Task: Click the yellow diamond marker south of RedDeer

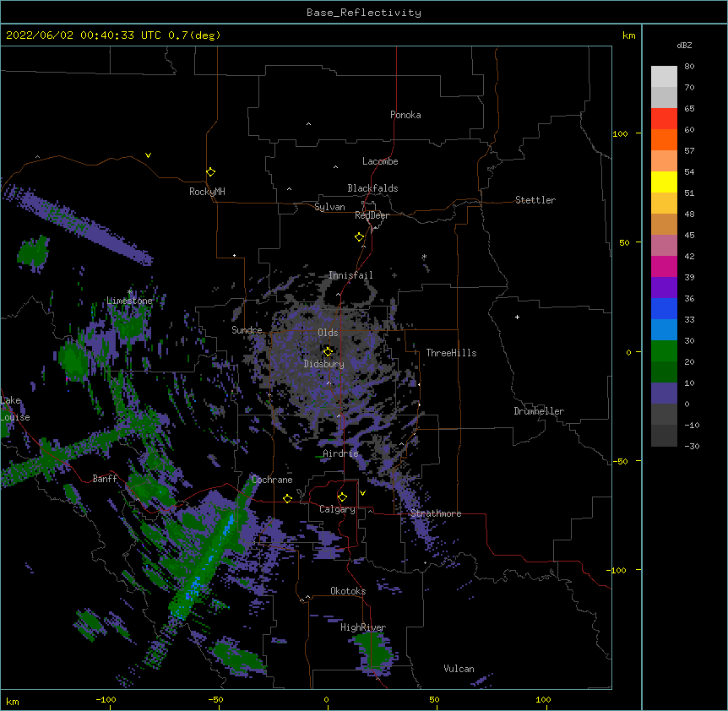Action: pos(360,237)
